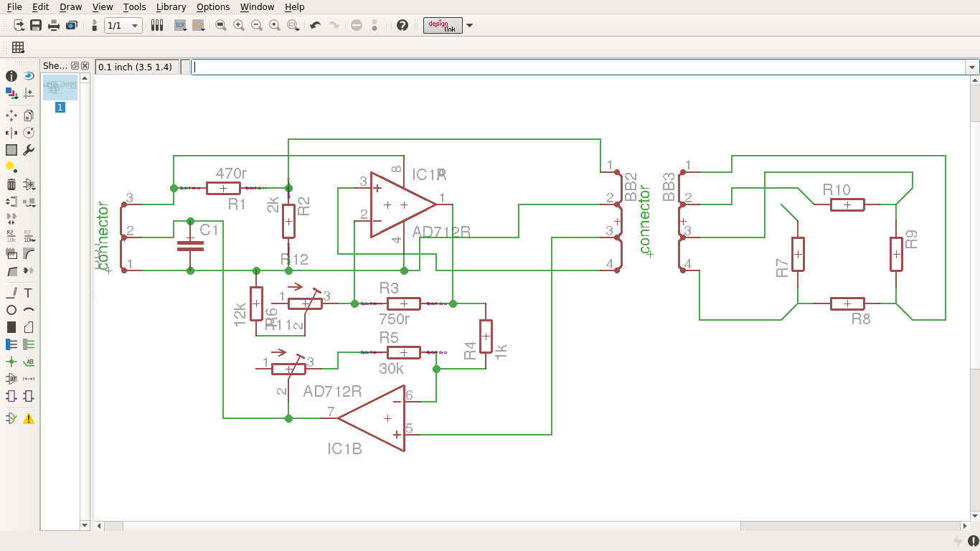980x551 pixels.
Task: Select the Change wrench tool
Action: pos(29,150)
